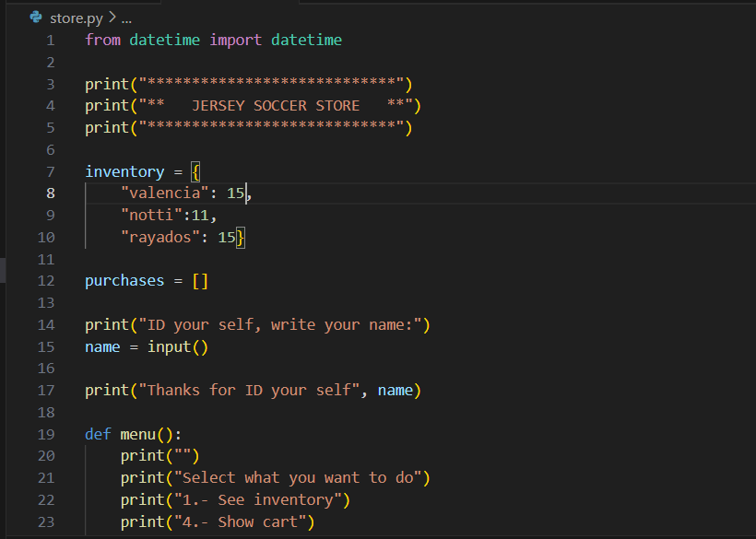The width and height of the screenshot is (756, 539).
Task: Click the 'import' keyword on line 1
Action: click(x=236, y=40)
